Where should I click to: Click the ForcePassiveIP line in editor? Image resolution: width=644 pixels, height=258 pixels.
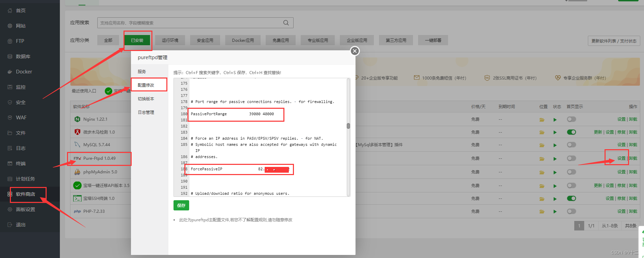point(240,169)
